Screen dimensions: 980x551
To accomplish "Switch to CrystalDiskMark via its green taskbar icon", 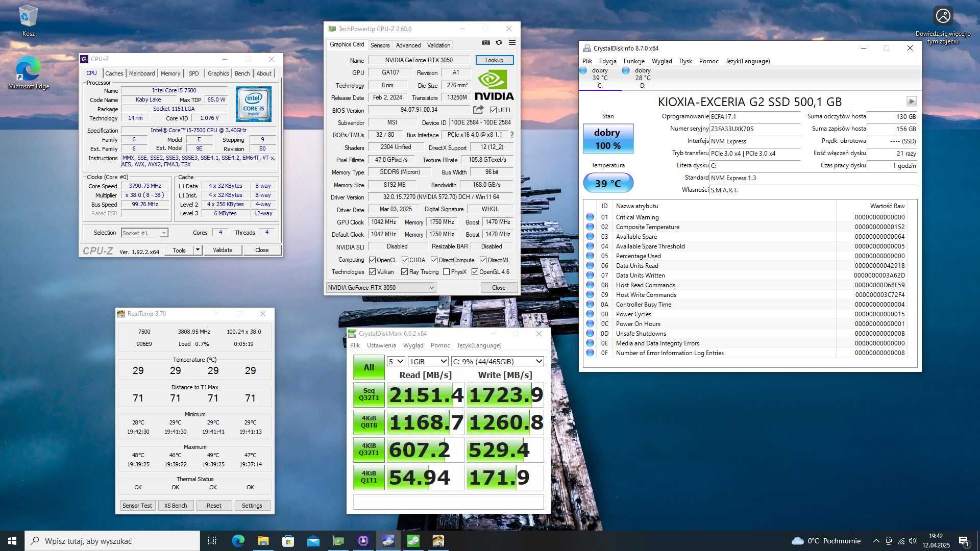I will pyautogui.click(x=413, y=541).
